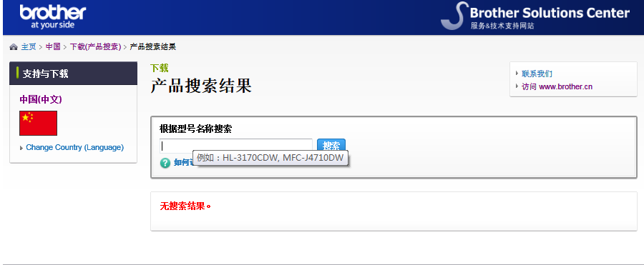644x265 pixels.
Task: Click the example model tooltip text
Action: click(270, 158)
